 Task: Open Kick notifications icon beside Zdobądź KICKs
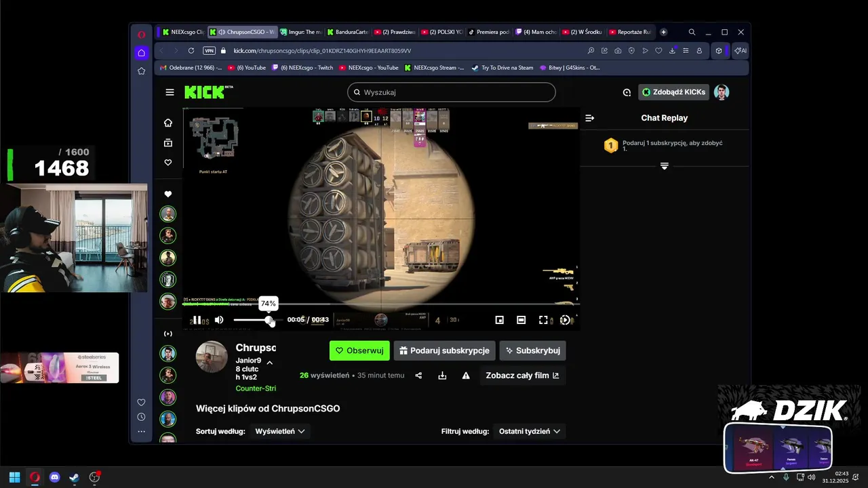627,92
